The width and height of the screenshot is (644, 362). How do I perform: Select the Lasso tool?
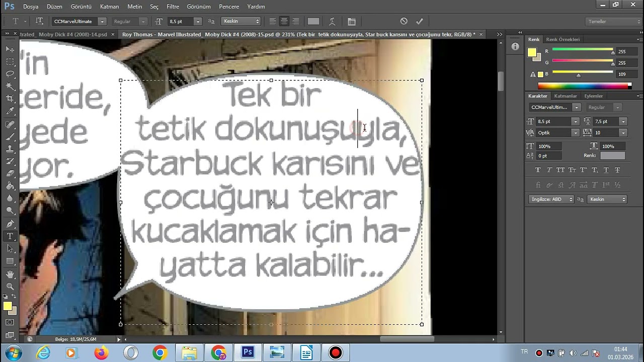[10, 74]
